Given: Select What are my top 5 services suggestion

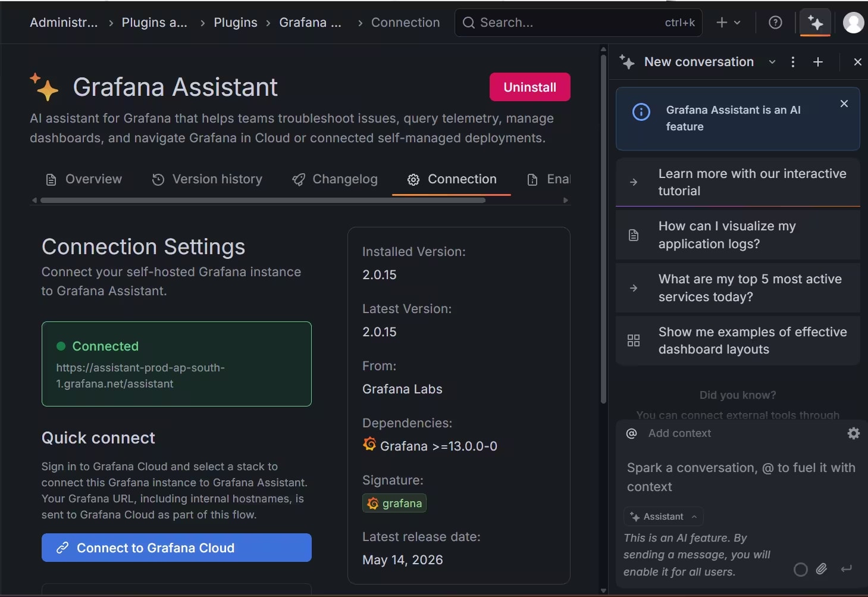Looking at the screenshot, I should 738,288.
